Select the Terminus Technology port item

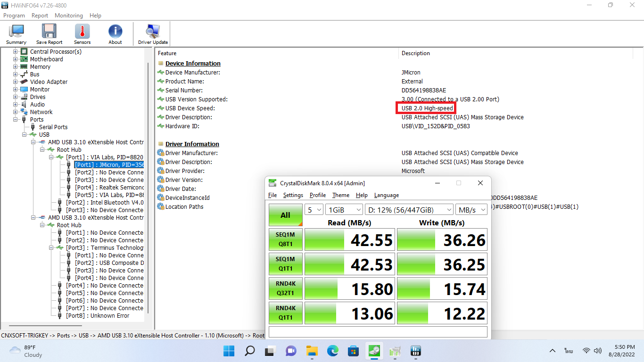tap(105, 247)
